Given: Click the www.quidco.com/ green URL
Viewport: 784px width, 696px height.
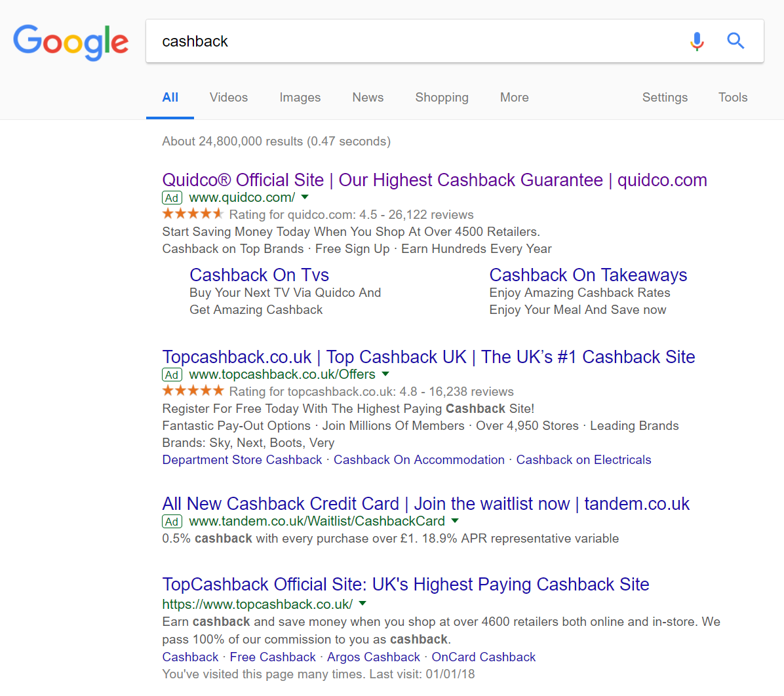Looking at the screenshot, I should coord(242,197).
